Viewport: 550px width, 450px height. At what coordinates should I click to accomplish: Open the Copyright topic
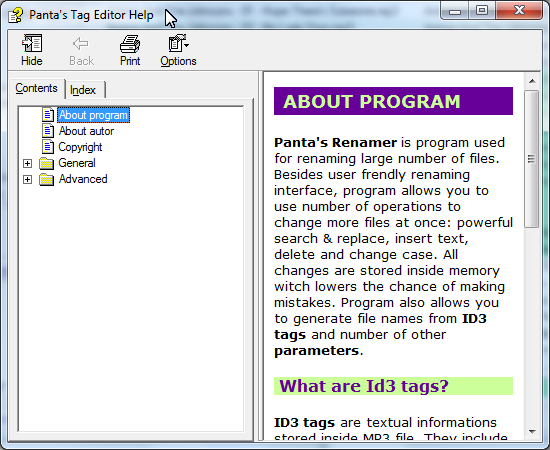[80, 147]
